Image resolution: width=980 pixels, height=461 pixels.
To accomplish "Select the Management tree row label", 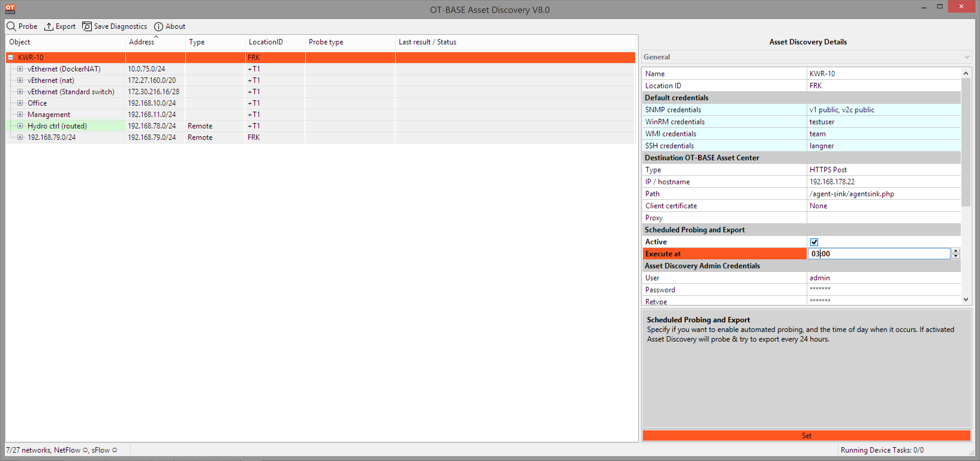I will click(49, 115).
